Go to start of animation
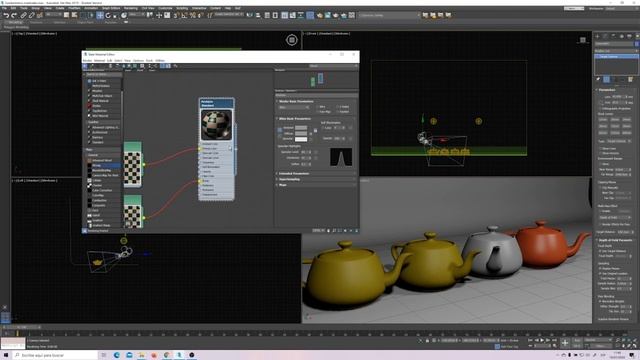The width and height of the screenshot is (640, 360). click(530, 340)
